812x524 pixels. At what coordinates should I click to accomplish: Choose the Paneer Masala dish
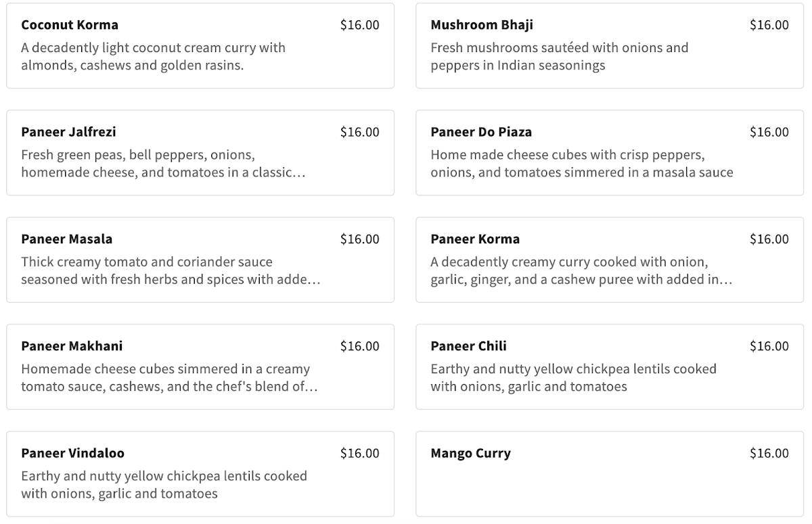click(200, 260)
